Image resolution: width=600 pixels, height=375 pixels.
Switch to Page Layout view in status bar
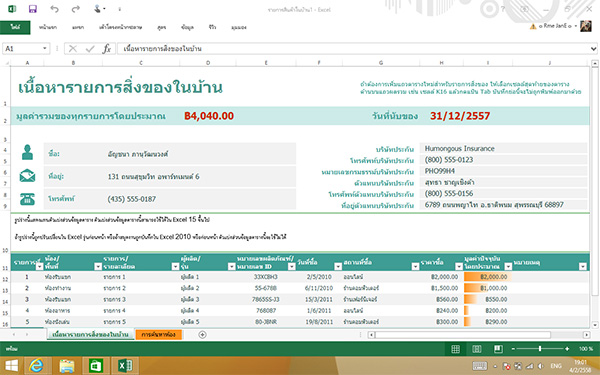click(476, 349)
